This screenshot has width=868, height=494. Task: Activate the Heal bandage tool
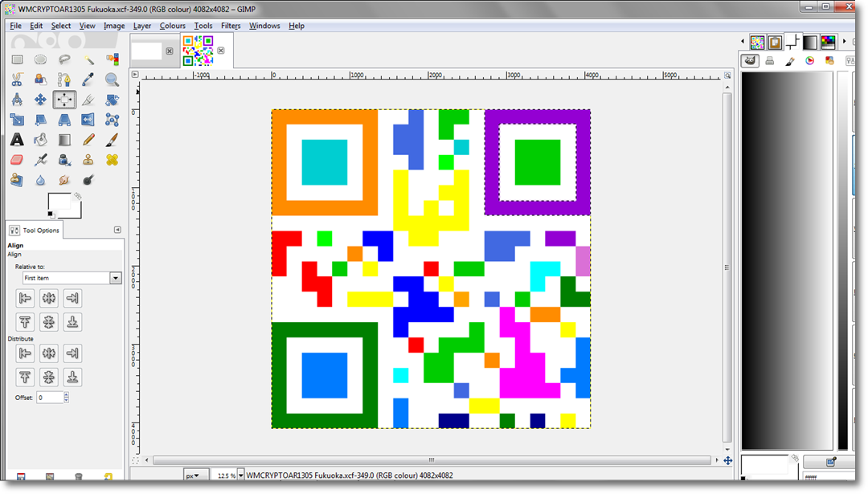(112, 160)
